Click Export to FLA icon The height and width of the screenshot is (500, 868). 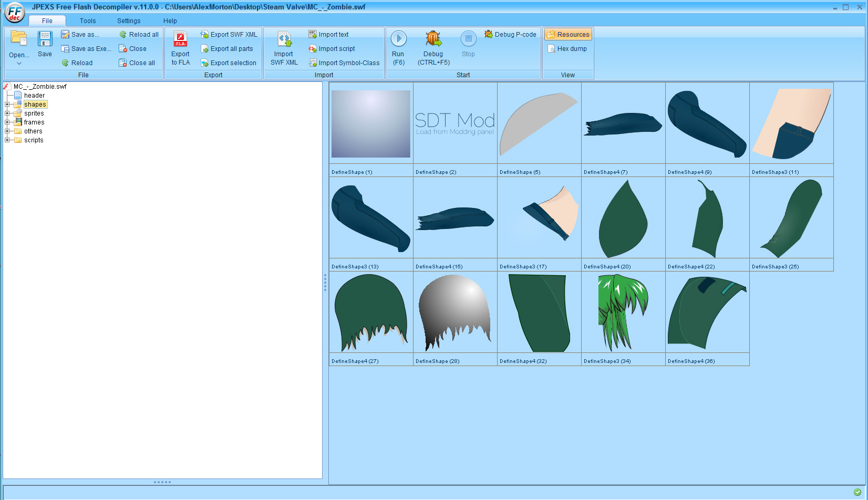[x=180, y=39]
